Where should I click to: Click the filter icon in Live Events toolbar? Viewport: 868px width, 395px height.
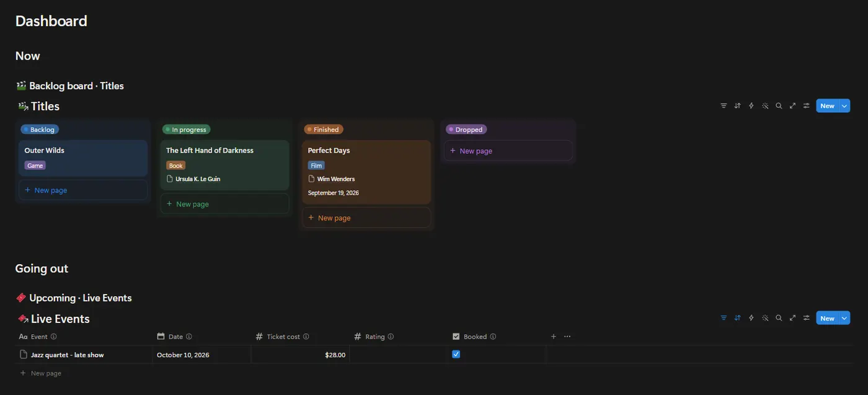[724, 318]
